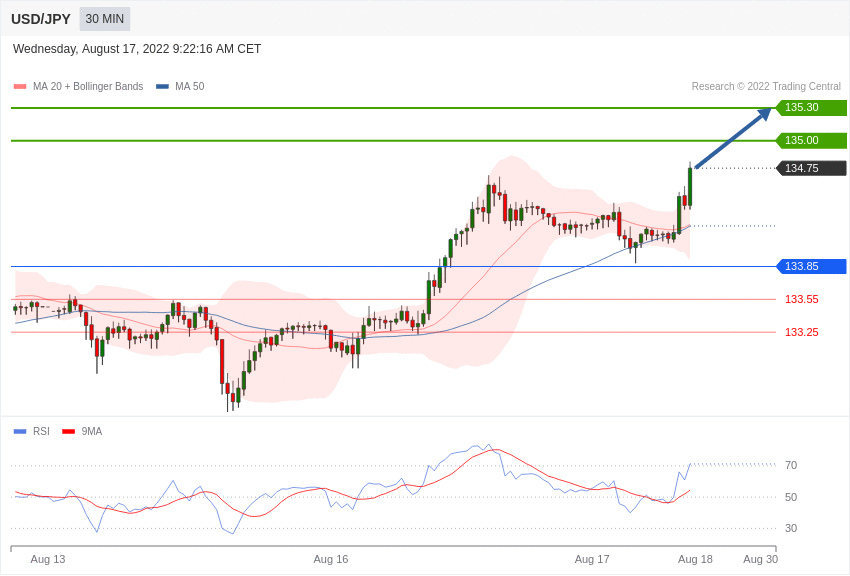Click the Aug 17 date axis label
The image size is (850, 576).
pyautogui.click(x=592, y=559)
